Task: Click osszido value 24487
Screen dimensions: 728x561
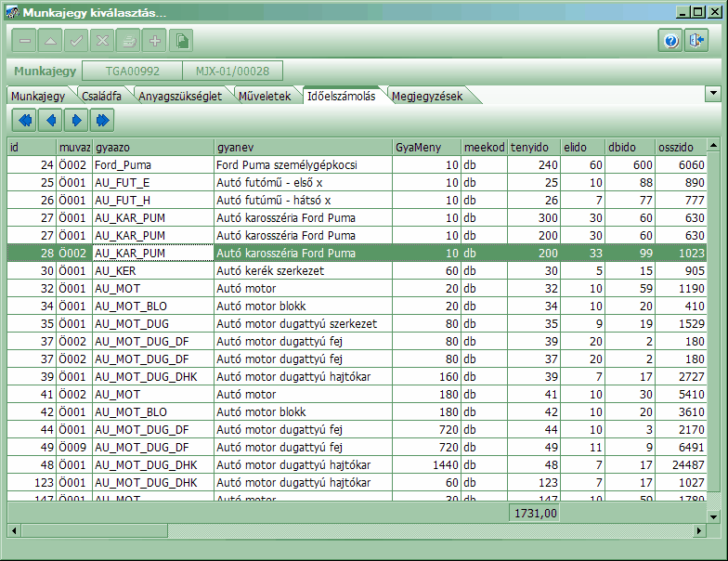Action: tap(681, 464)
